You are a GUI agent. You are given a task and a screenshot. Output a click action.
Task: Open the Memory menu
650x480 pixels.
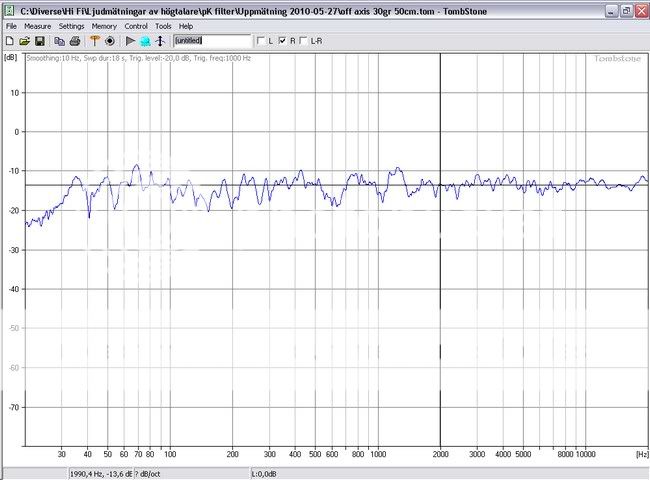[x=104, y=26]
